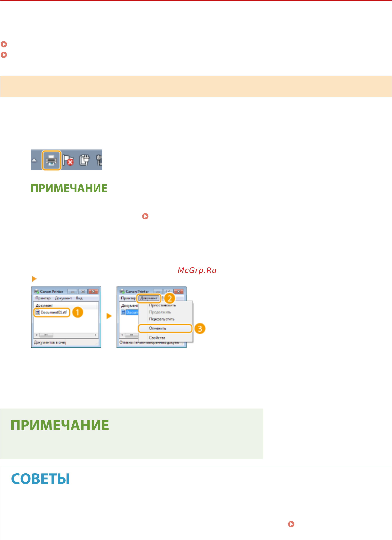Click red arrow link in the green note

pos(145,216)
